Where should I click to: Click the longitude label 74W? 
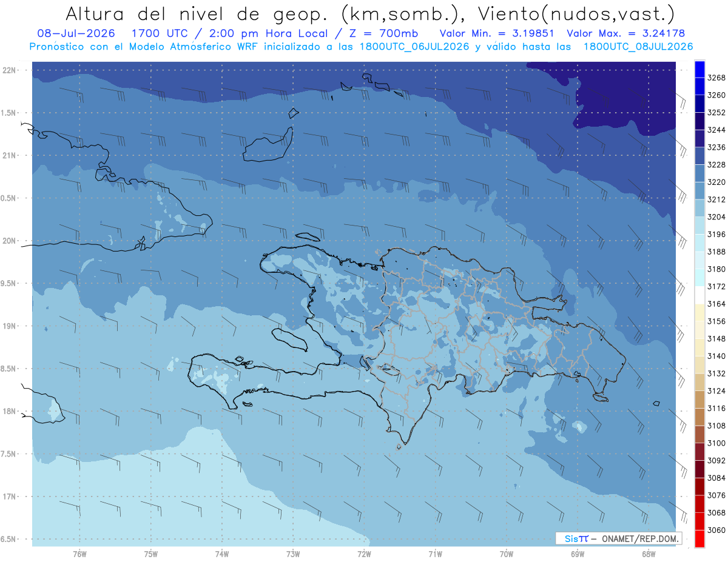(222, 554)
